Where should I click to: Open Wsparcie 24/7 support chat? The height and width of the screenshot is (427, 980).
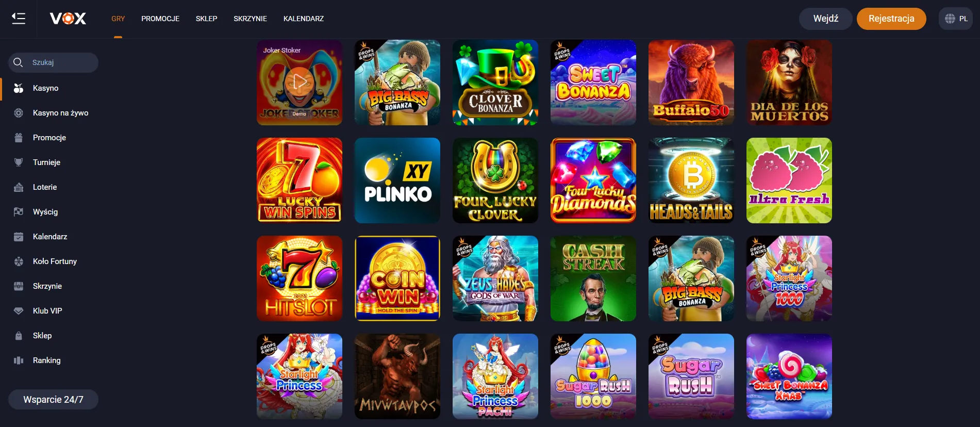pos(53,400)
